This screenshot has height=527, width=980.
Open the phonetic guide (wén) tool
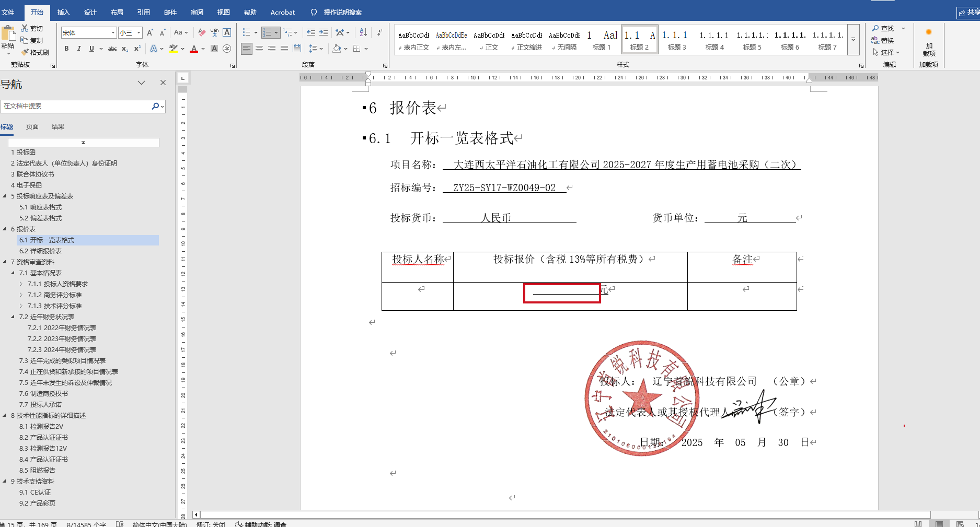pos(214,33)
